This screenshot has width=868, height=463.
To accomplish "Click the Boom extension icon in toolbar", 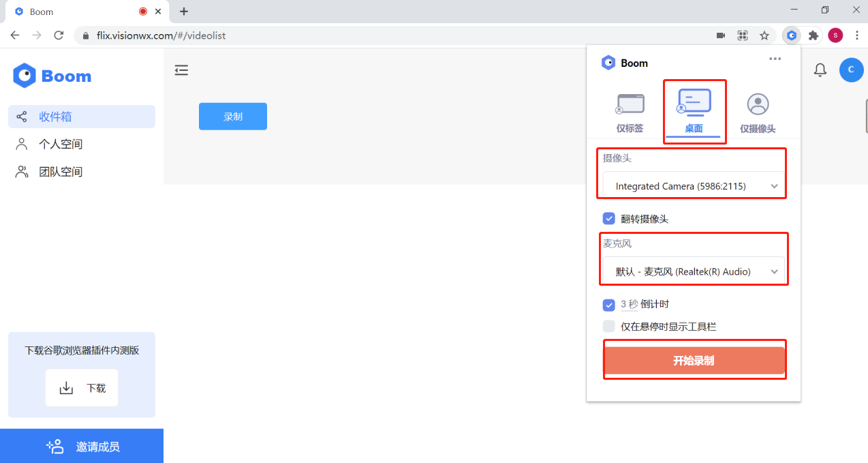I will [x=791, y=35].
